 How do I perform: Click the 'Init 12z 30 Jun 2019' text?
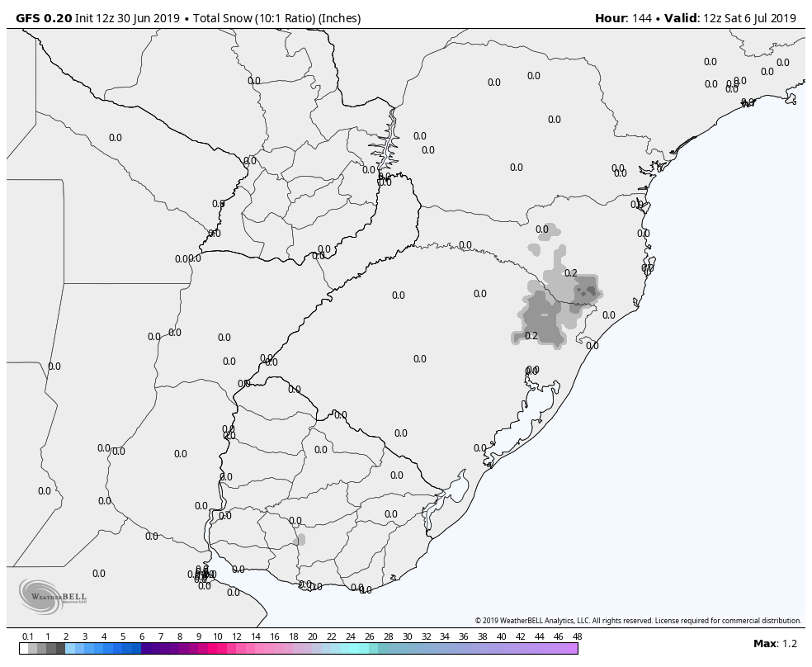pyautogui.click(x=127, y=18)
